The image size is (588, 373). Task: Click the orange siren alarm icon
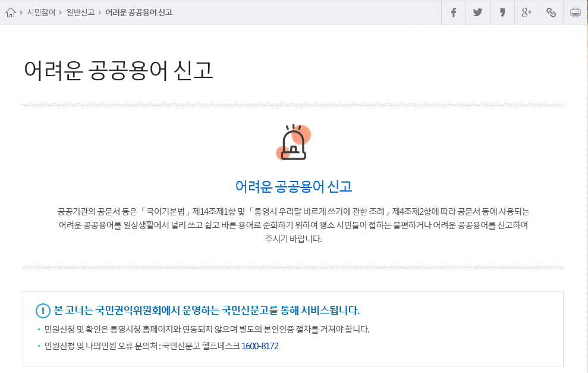(x=294, y=143)
